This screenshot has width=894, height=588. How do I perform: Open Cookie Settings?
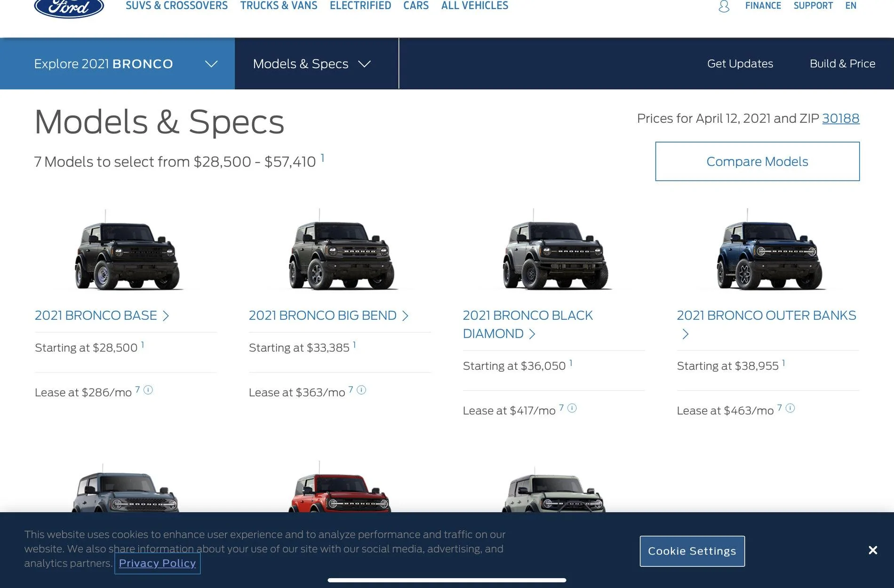(x=692, y=551)
